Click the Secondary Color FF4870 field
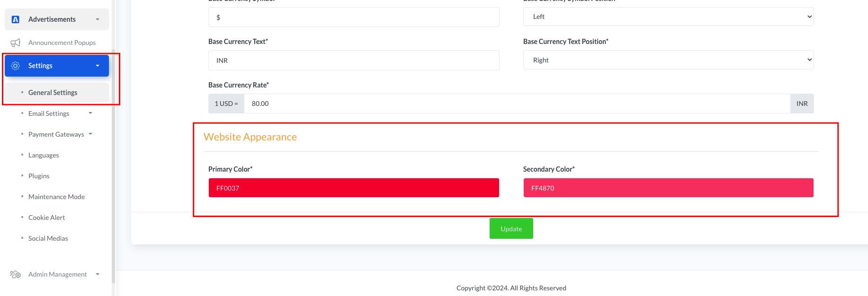Viewport: 868px width, 296px height. (x=668, y=188)
